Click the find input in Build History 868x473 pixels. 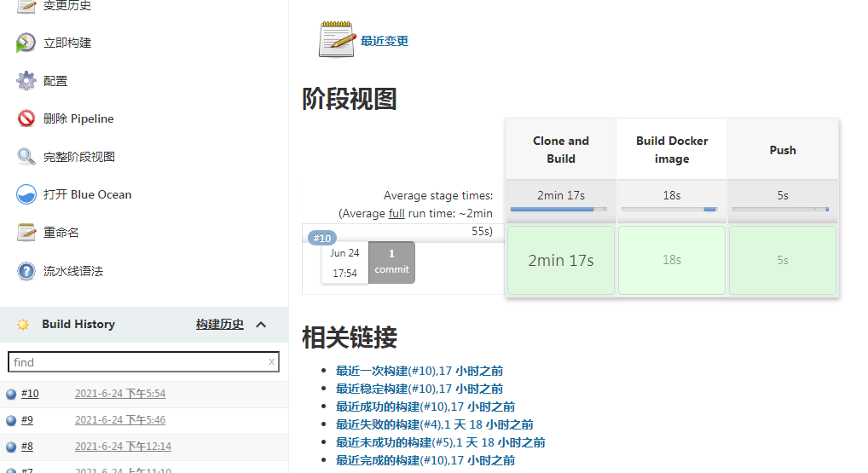(143, 362)
